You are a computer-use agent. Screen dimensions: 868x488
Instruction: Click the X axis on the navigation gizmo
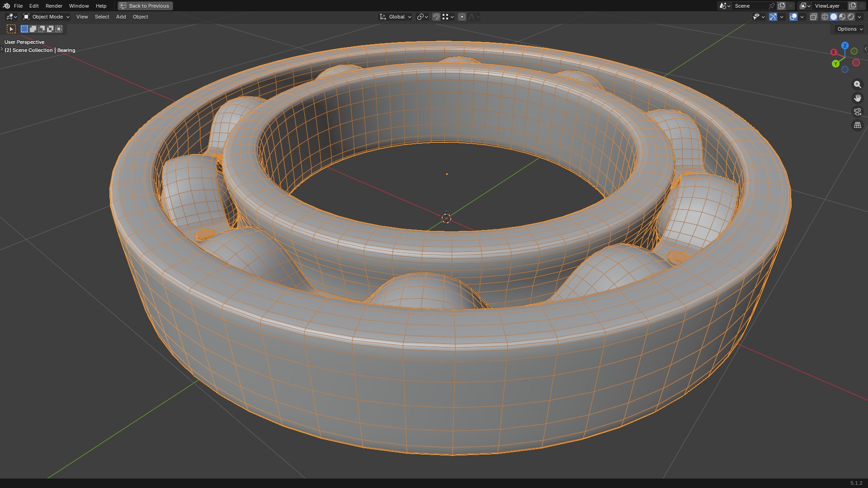click(834, 52)
